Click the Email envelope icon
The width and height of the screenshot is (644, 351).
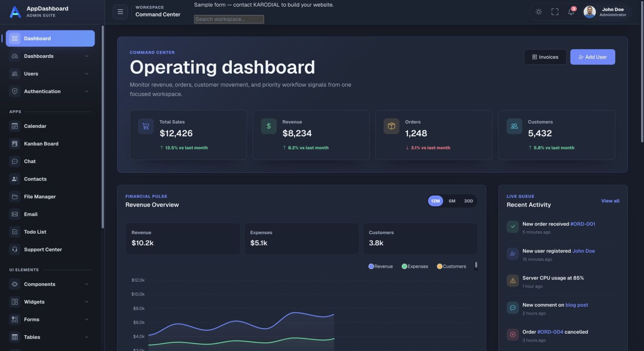(x=15, y=214)
